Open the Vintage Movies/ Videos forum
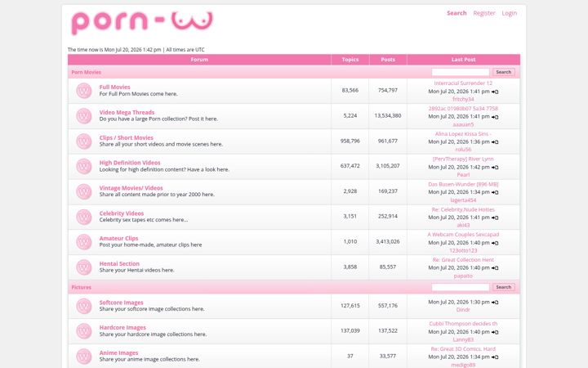This screenshot has height=368, width=588. tap(131, 188)
